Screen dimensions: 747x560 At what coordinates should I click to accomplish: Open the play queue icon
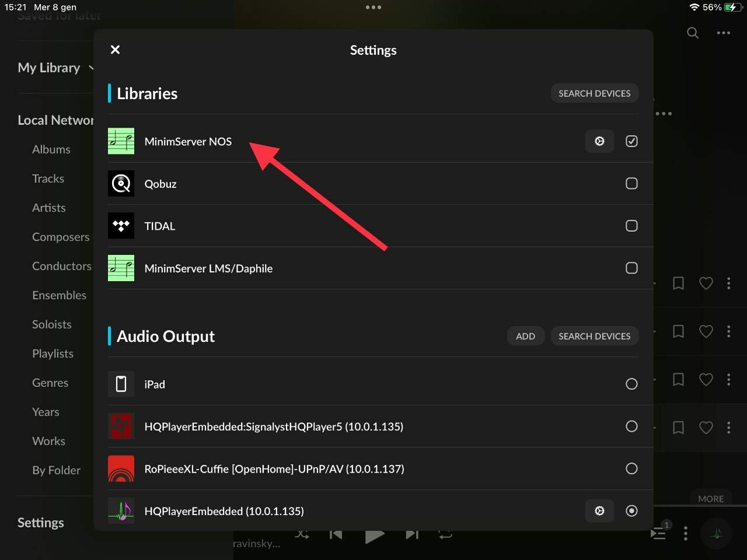(x=659, y=532)
